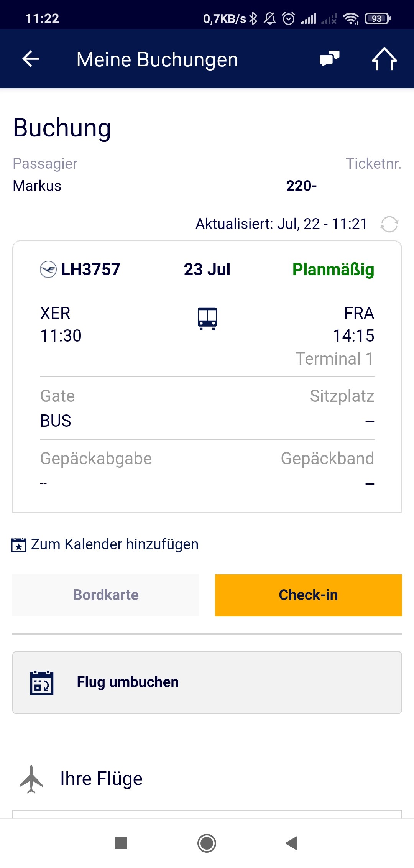Viewport: 414px width, 868px height.
Task: Select Flug umbuchen option
Action: (207, 682)
